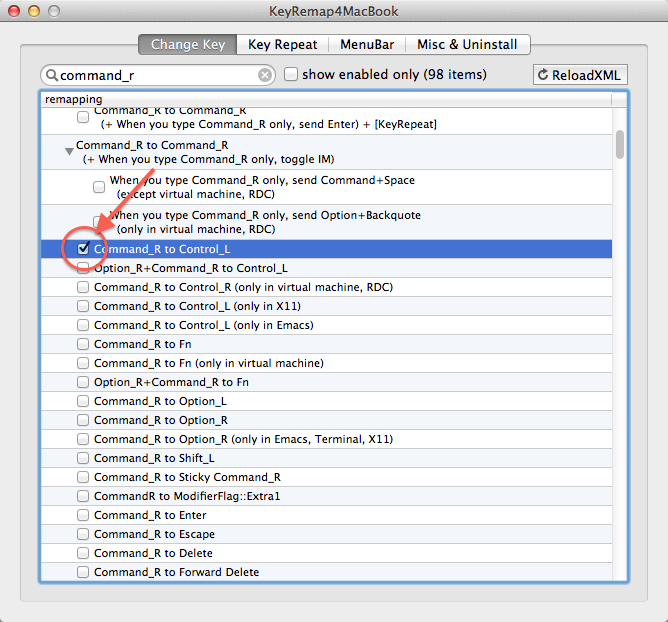Uncheck the Command_R to Control_L checkbox

83,249
